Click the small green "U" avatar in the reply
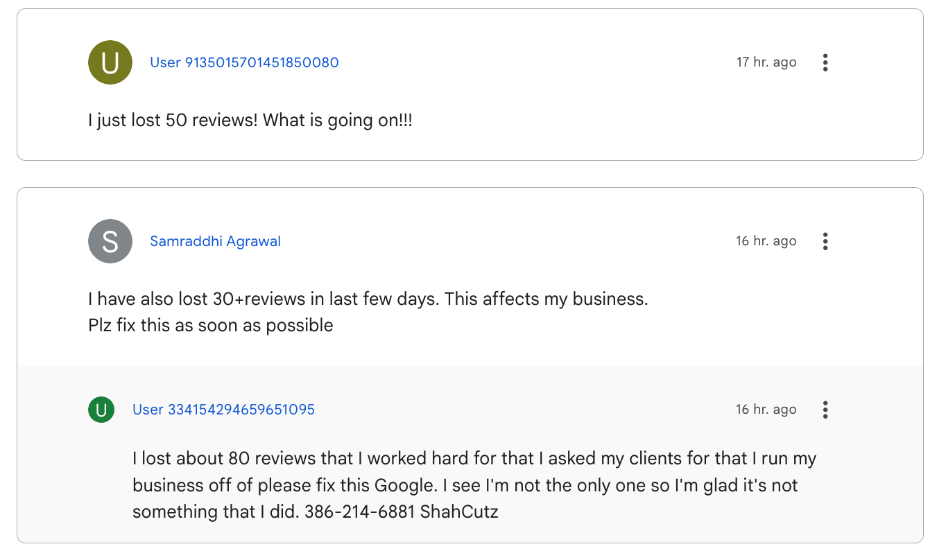The width and height of the screenshot is (946, 560). (x=101, y=410)
